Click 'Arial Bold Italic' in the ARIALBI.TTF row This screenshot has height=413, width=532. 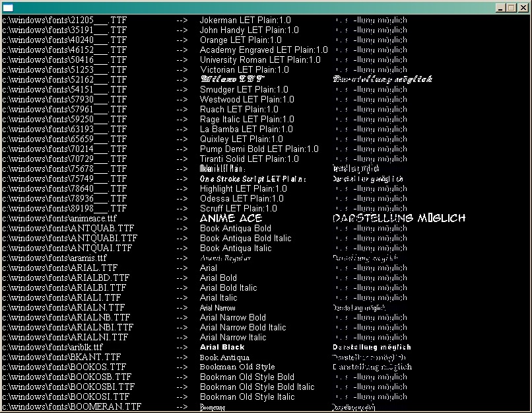tap(228, 287)
